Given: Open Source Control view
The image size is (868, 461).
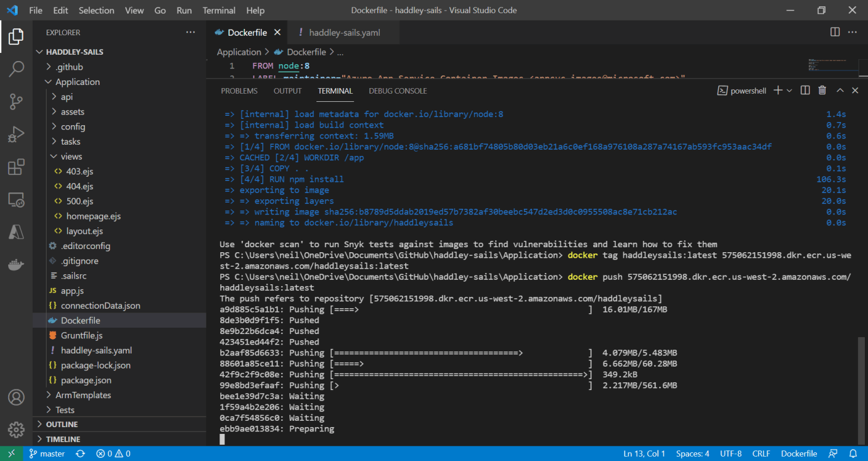Looking at the screenshot, I should [x=16, y=101].
